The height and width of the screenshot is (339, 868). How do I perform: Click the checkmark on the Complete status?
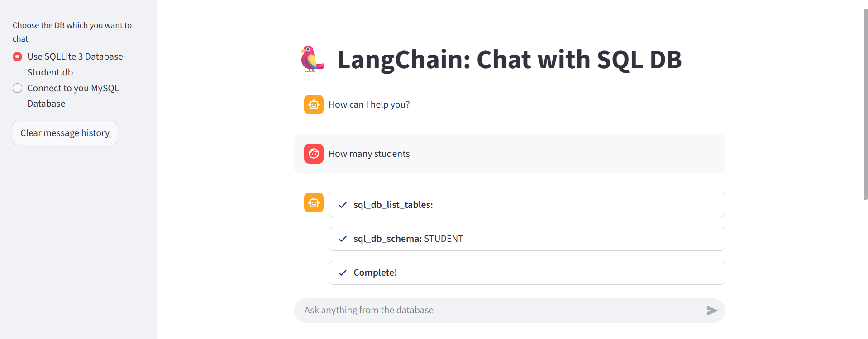pyautogui.click(x=342, y=273)
